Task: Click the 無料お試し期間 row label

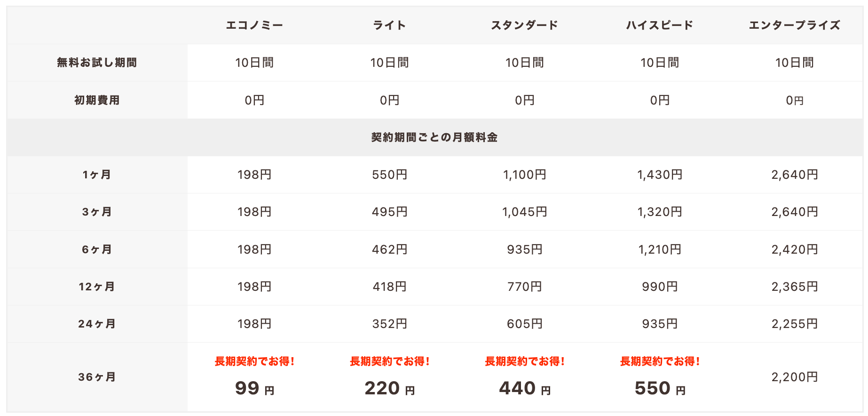Action: 97,63
